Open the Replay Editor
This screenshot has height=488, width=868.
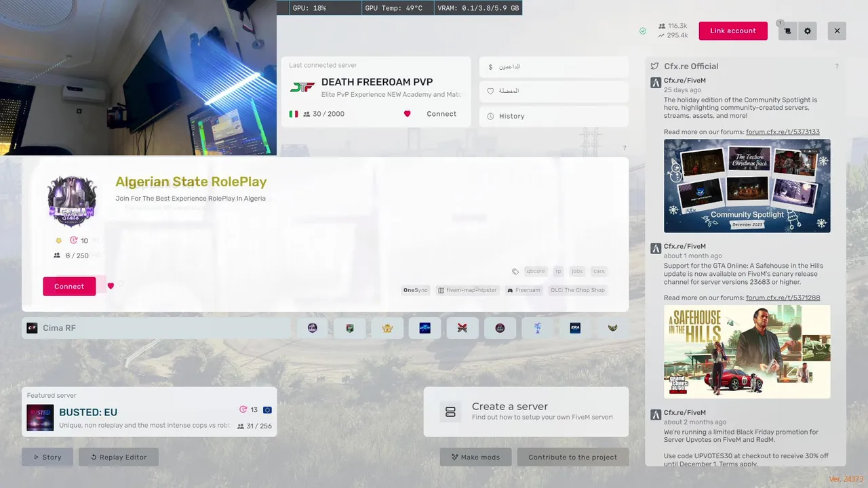tap(119, 457)
